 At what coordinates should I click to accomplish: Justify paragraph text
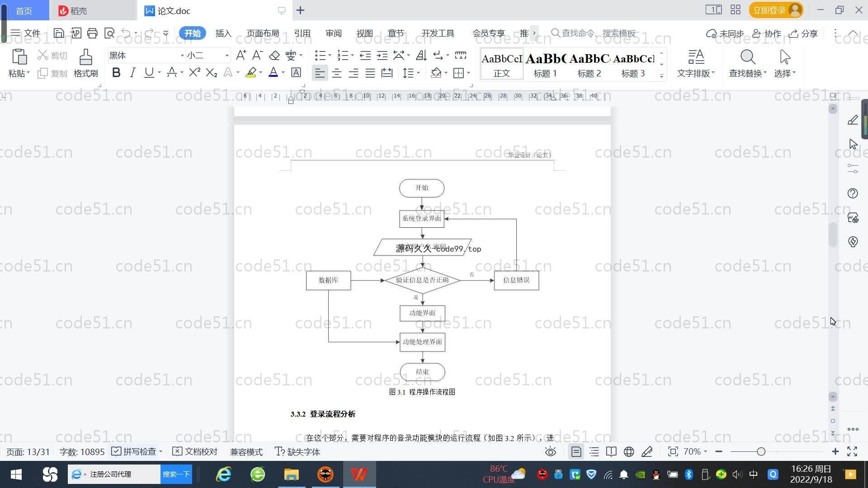(370, 73)
